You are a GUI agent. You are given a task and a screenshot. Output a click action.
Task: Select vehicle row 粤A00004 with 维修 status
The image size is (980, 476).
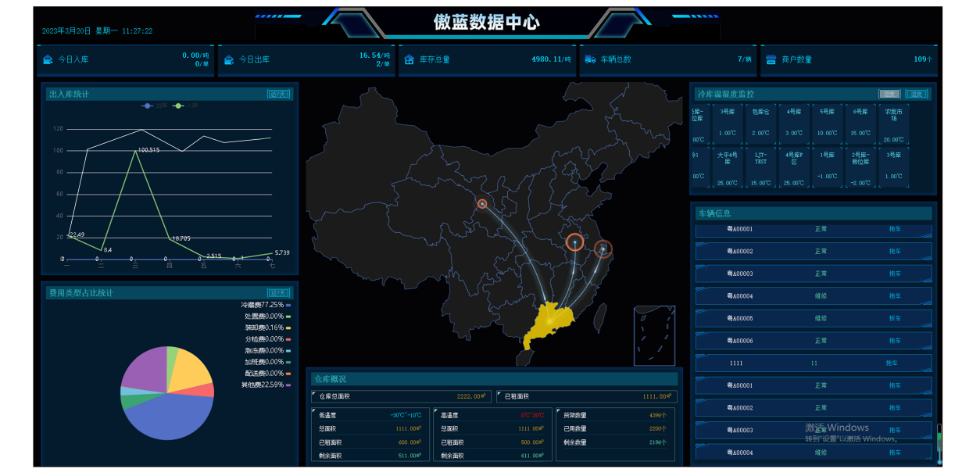click(813, 296)
